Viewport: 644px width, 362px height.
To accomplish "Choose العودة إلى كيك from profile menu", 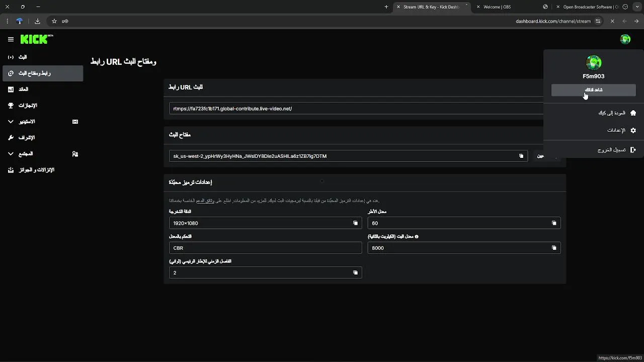I will [x=594, y=113].
